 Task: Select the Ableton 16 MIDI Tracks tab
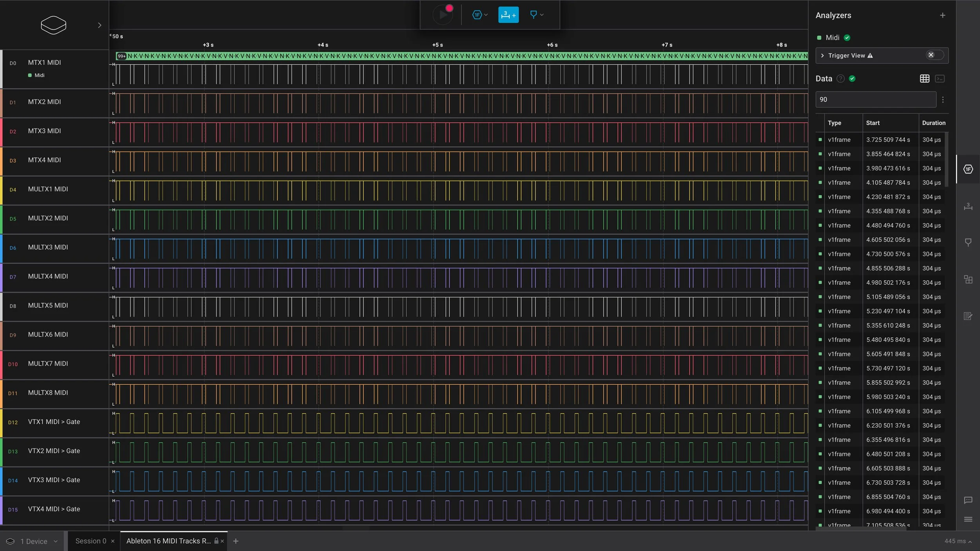[x=169, y=541]
